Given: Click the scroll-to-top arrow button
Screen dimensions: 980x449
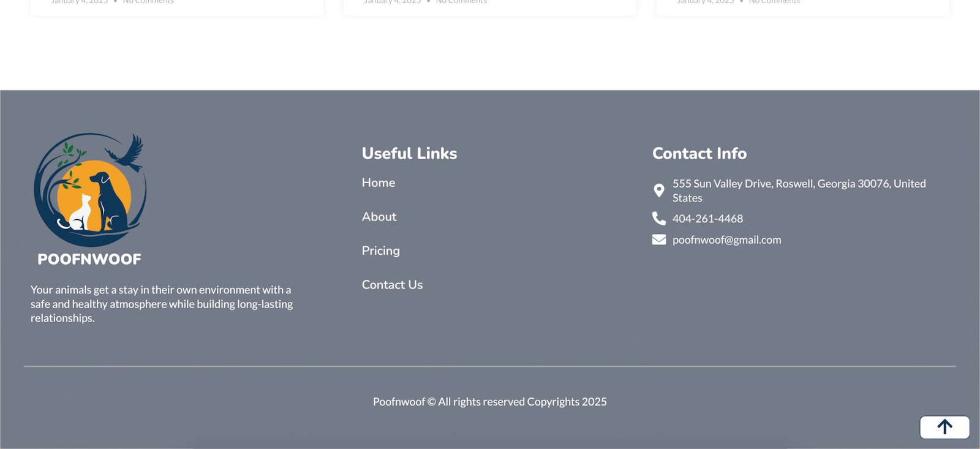Looking at the screenshot, I should coord(944,427).
